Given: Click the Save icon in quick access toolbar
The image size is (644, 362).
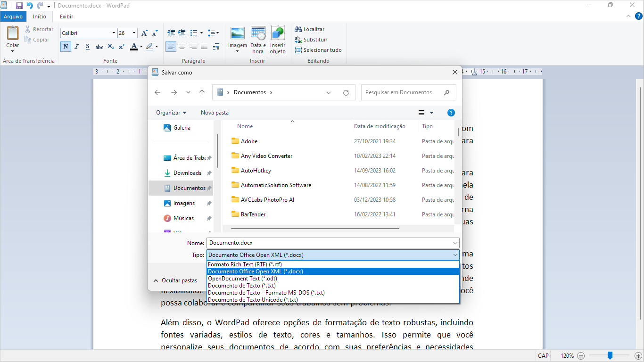Looking at the screenshot, I should pyautogui.click(x=19, y=6).
